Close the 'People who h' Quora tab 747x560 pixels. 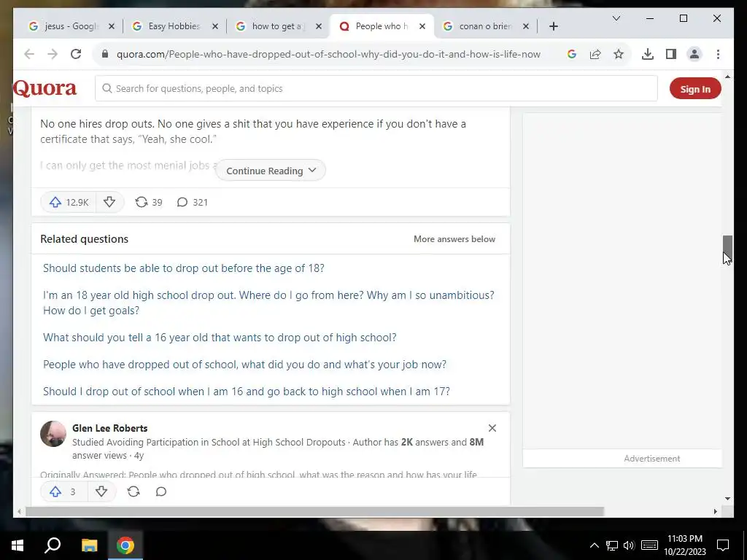422,26
